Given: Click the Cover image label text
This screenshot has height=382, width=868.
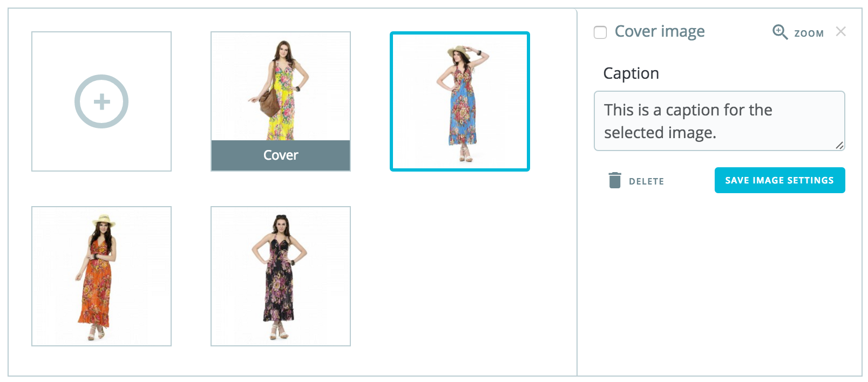Looking at the screenshot, I should [x=660, y=31].
